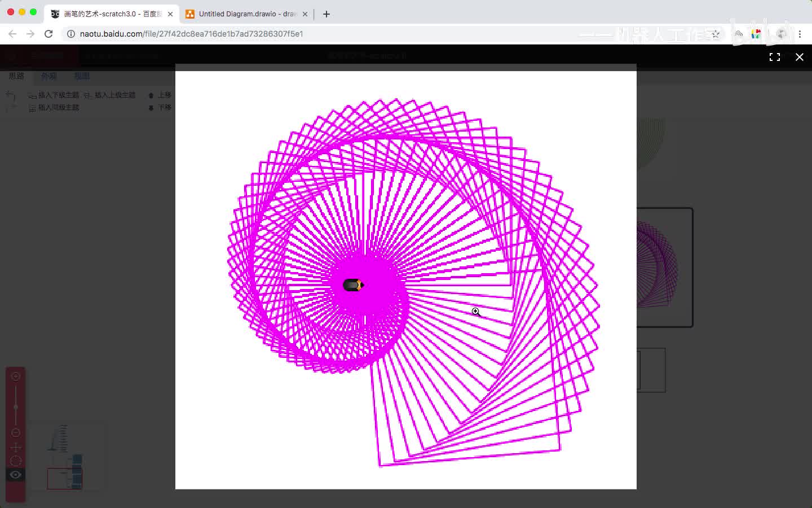812x508 pixels.
Task: Click 插入下级主题 to insert a child topic
Action: pyautogui.click(x=54, y=95)
